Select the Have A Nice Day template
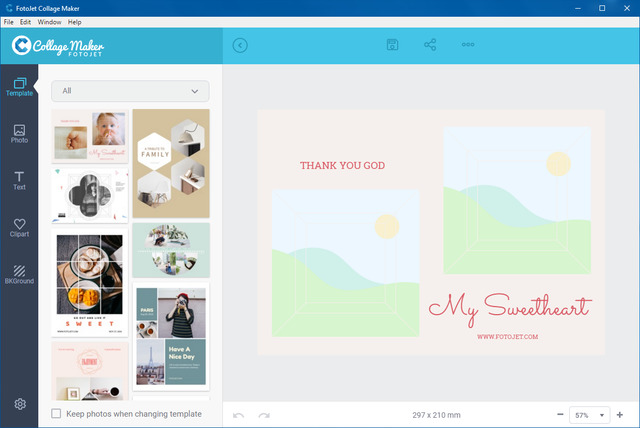The width and height of the screenshot is (640, 428). [171, 336]
